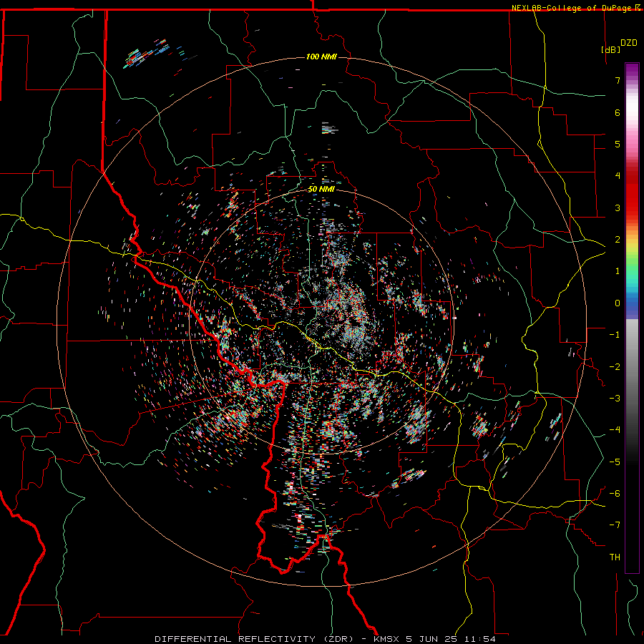Click the NEXLAB-College of DuPage credit text
This screenshot has height=644, width=644.
tap(572, 8)
